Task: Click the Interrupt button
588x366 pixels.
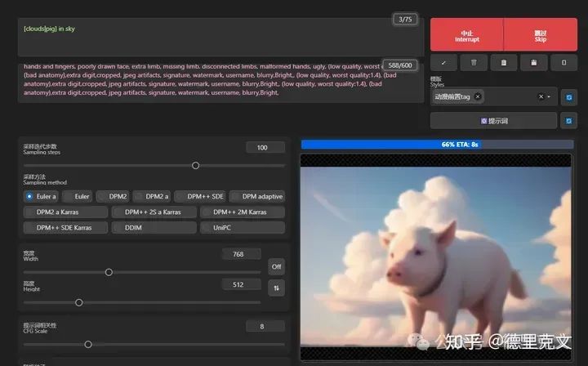Action: tap(467, 34)
